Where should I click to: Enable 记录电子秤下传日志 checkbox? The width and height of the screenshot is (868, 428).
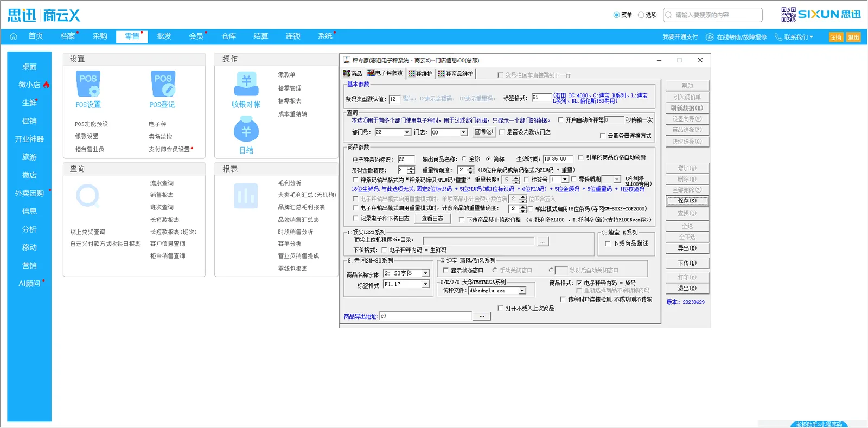click(355, 219)
